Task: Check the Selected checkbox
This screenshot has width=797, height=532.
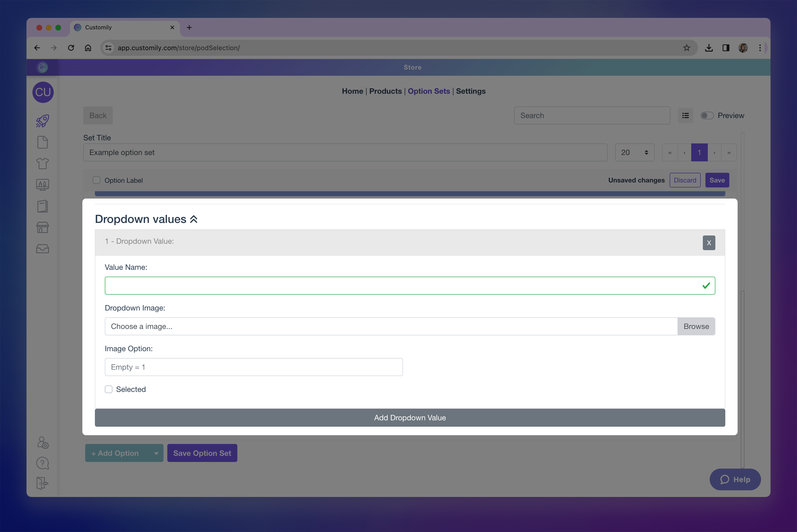Action: click(x=109, y=389)
